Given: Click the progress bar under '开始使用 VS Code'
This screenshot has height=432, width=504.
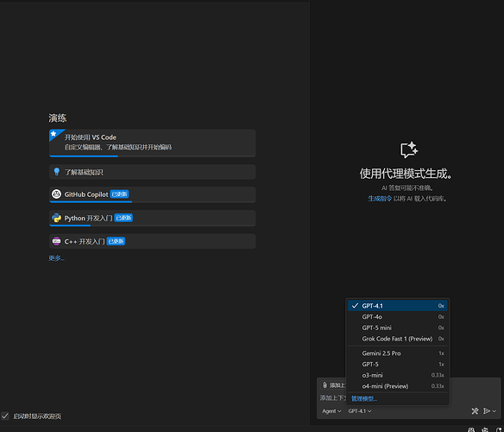Looking at the screenshot, I should coord(153,156).
